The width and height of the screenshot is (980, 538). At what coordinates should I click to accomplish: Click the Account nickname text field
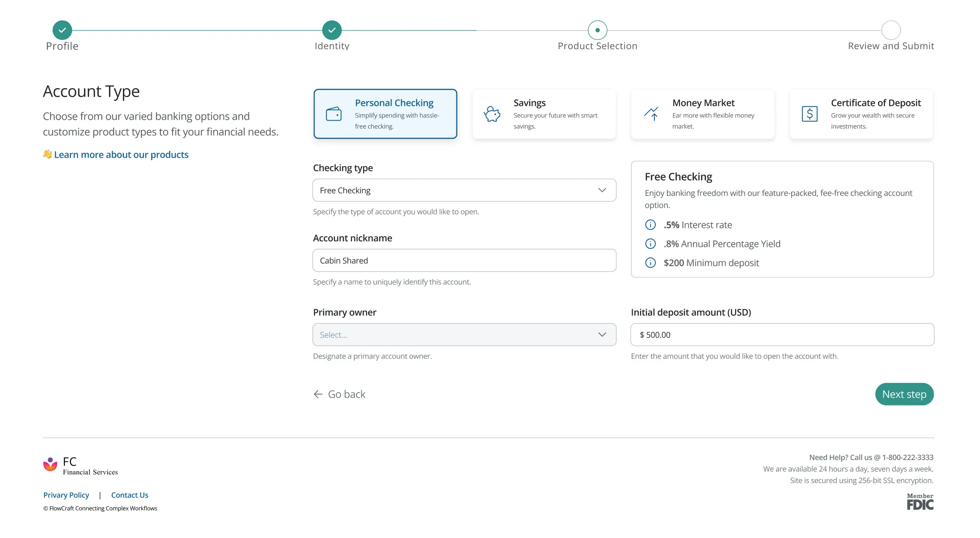(x=464, y=260)
